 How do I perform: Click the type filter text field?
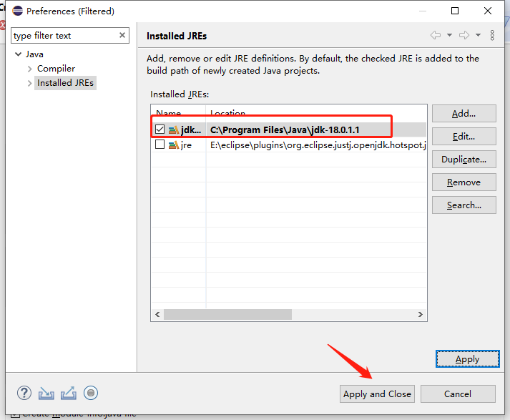(x=63, y=35)
